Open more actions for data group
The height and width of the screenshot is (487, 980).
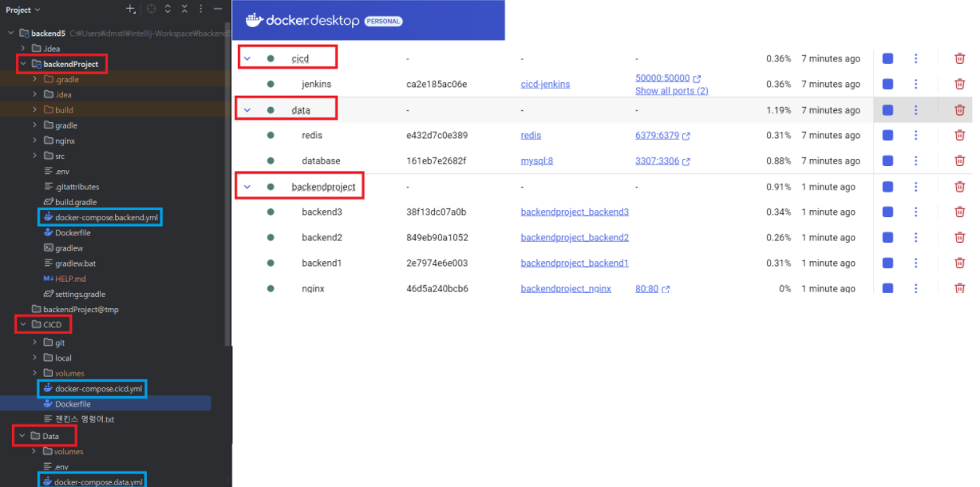pyautogui.click(x=916, y=110)
